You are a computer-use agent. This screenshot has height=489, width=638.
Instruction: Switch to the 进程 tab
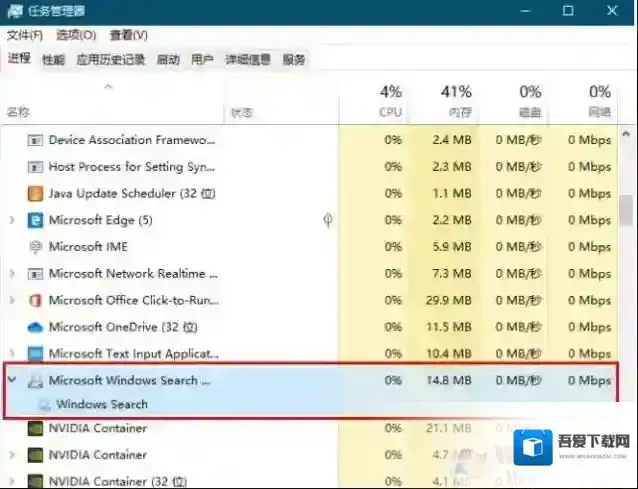[x=19, y=59]
